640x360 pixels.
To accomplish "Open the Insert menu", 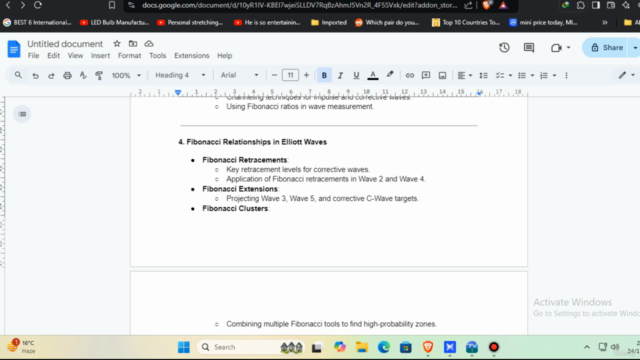I will tap(100, 56).
